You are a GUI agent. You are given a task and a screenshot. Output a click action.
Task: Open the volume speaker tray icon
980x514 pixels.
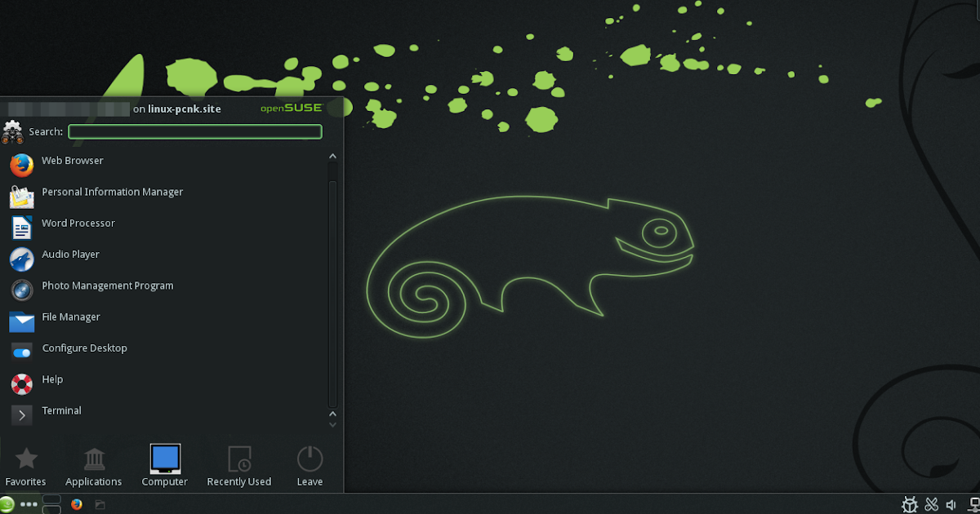pyautogui.click(x=951, y=504)
